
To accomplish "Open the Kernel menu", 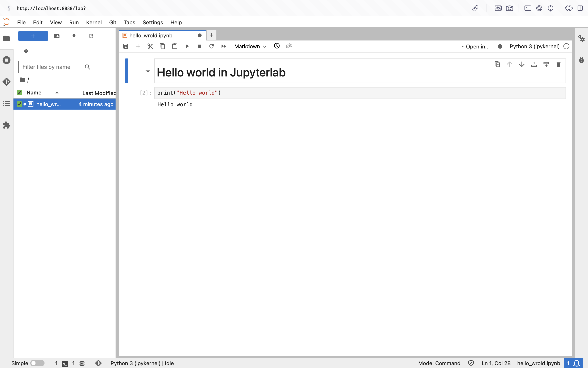I will click(x=94, y=22).
